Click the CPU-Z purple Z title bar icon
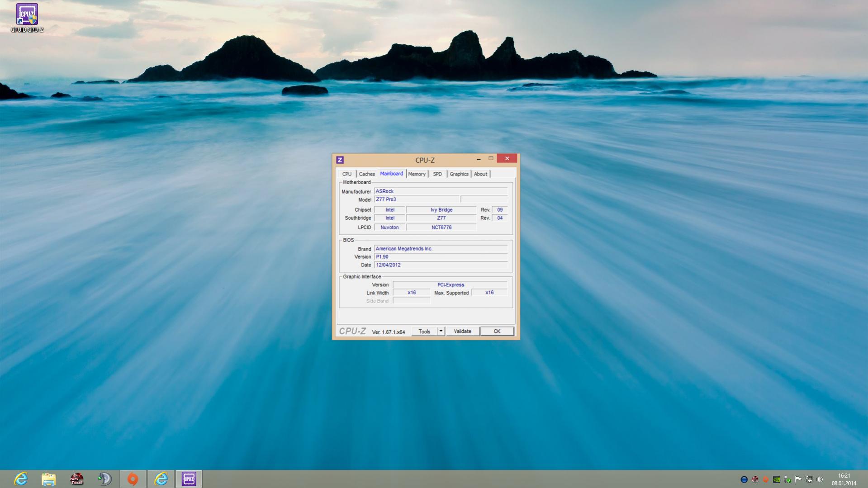This screenshot has height=488, width=868. [x=340, y=160]
